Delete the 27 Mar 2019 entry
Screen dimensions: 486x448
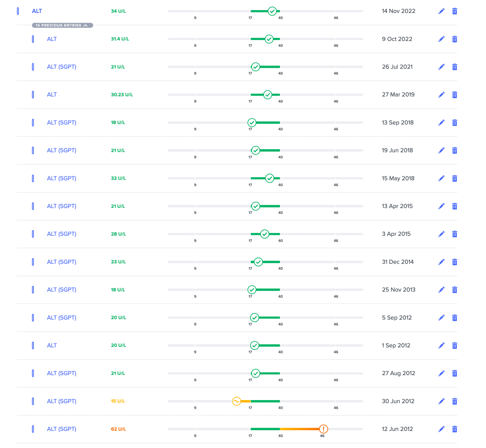click(x=454, y=95)
